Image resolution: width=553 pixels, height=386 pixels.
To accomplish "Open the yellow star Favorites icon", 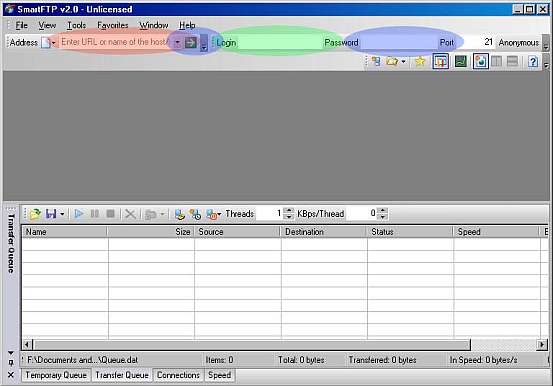I will [x=420, y=61].
